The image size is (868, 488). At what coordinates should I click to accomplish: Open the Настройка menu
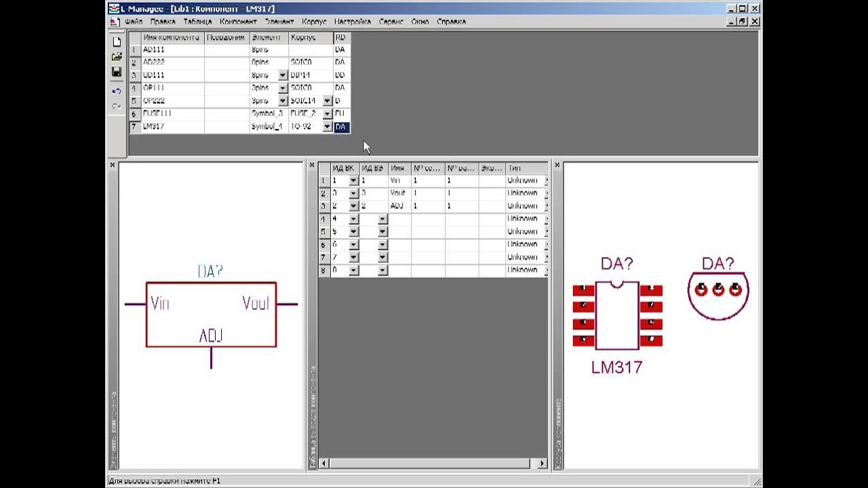(352, 22)
